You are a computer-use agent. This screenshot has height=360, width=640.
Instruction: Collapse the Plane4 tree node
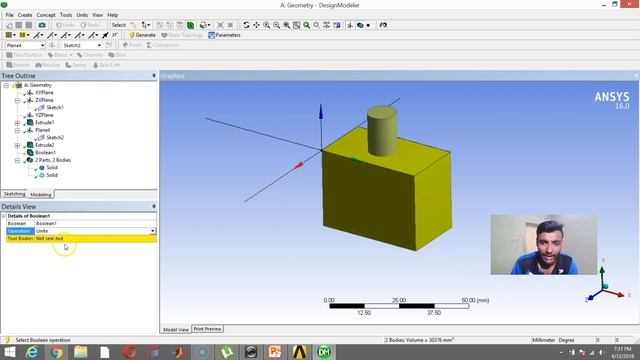click(x=17, y=130)
